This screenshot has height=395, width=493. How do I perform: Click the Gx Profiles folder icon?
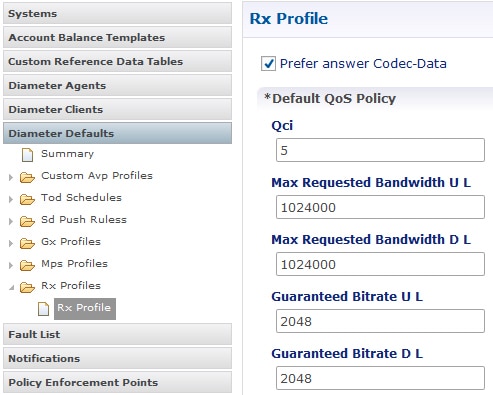[27, 243]
